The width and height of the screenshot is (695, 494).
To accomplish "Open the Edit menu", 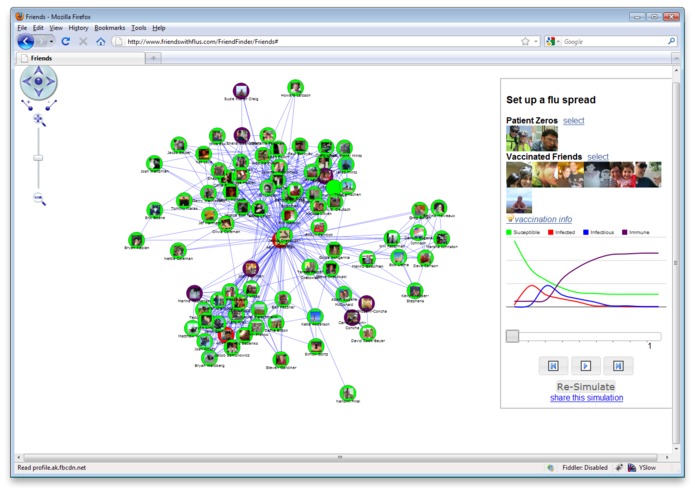I will (38, 27).
